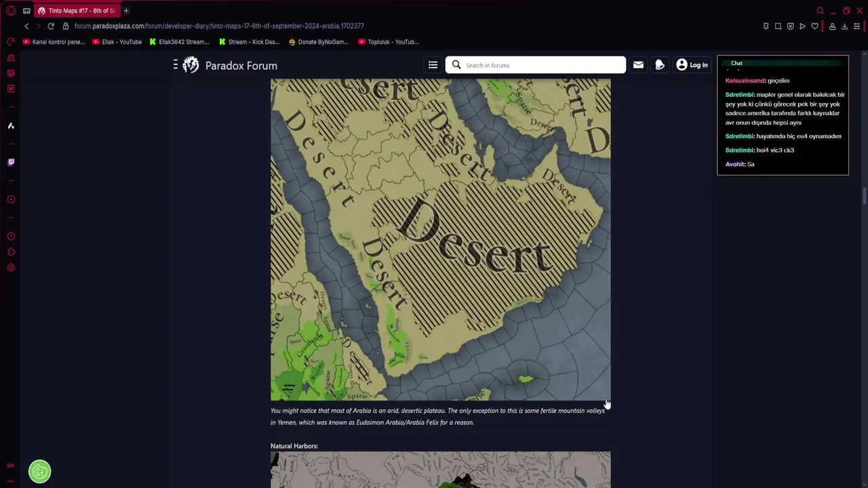This screenshot has height=488, width=868.
Task: Open the forum list menu icon
Action: click(433, 65)
